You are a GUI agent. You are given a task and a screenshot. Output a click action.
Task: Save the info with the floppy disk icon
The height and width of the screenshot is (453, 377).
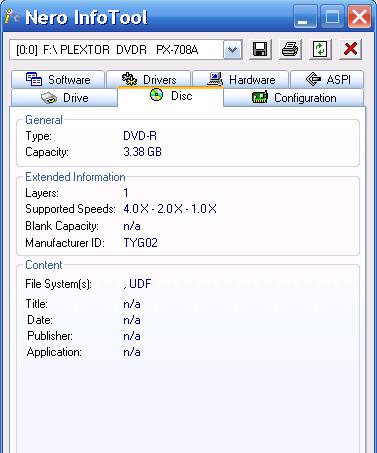(260, 50)
